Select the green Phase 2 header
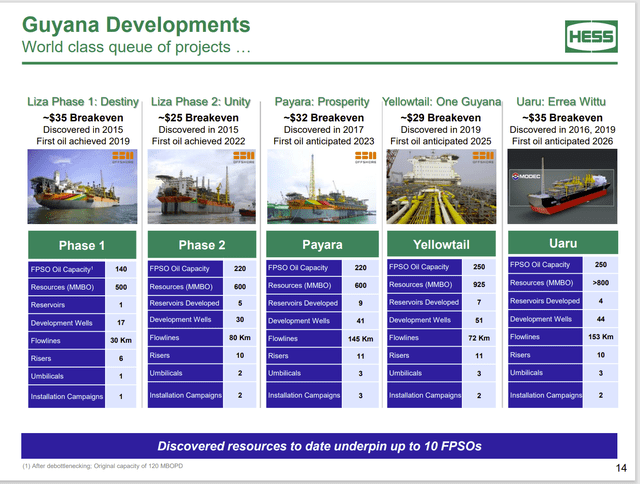640x484 pixels. pyautogui.click(x=202, y=244)
